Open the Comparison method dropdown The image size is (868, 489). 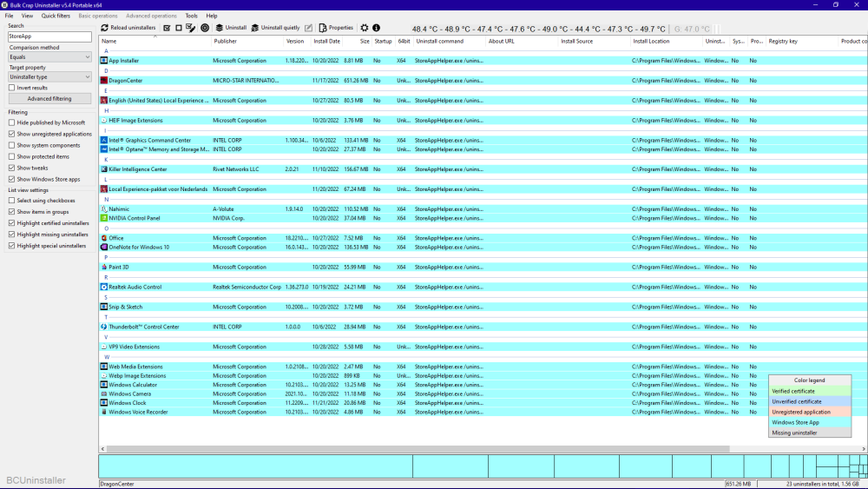[49, 56]
